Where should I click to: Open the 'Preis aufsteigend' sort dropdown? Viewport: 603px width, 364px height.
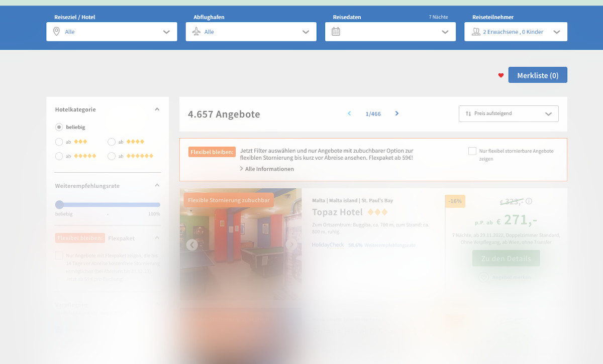click(x=509, y=113)
